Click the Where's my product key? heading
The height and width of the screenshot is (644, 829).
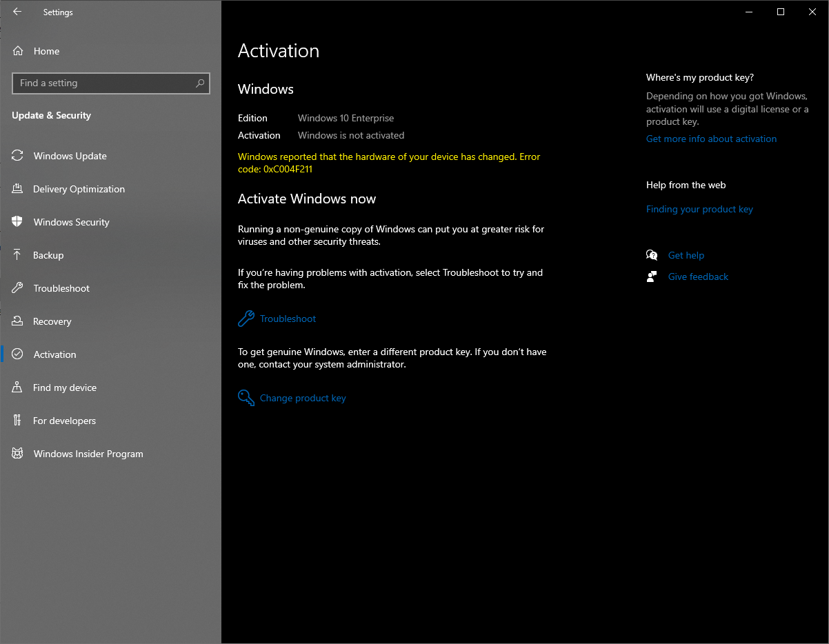700,77
